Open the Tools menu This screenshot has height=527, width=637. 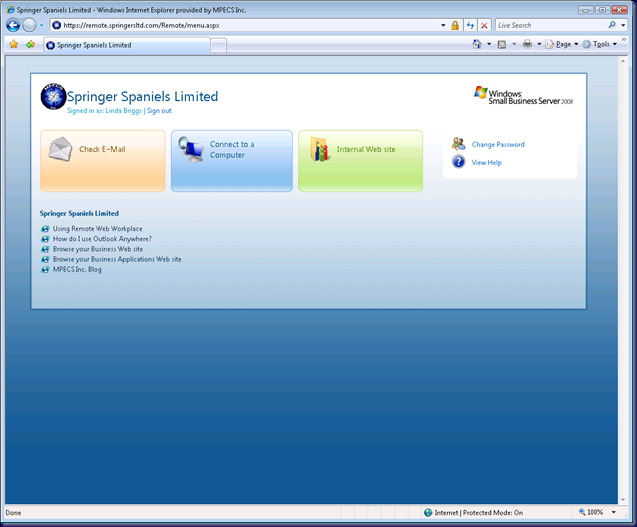coord(600,44)
